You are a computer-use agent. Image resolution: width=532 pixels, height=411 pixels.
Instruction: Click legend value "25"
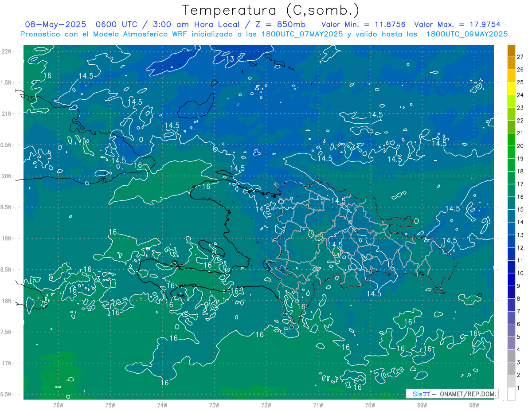pos(520,82)
